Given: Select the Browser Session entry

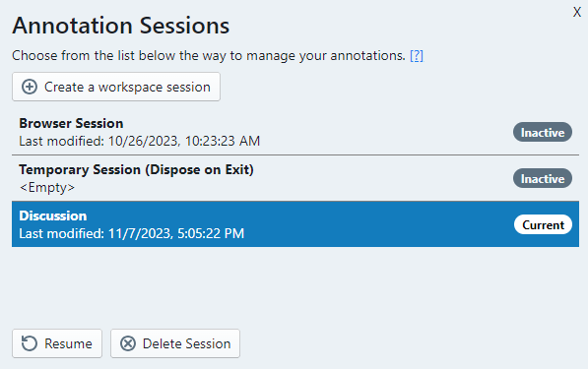Looking at the screenshot, I should [295, 132].
